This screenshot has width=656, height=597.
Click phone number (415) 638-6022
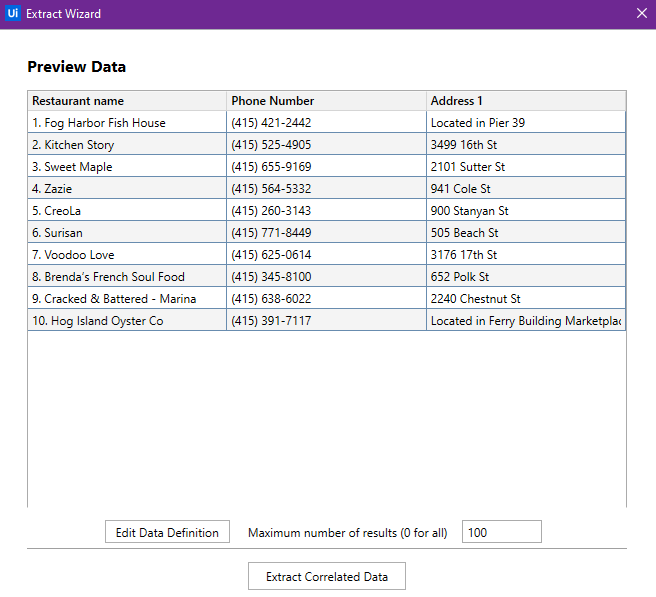click(x=326, y=298)
